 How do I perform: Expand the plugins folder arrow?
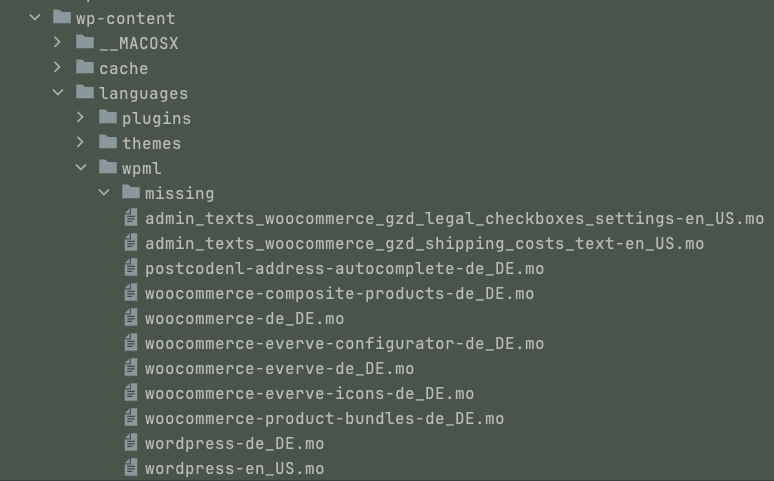[x=80, y=118]
